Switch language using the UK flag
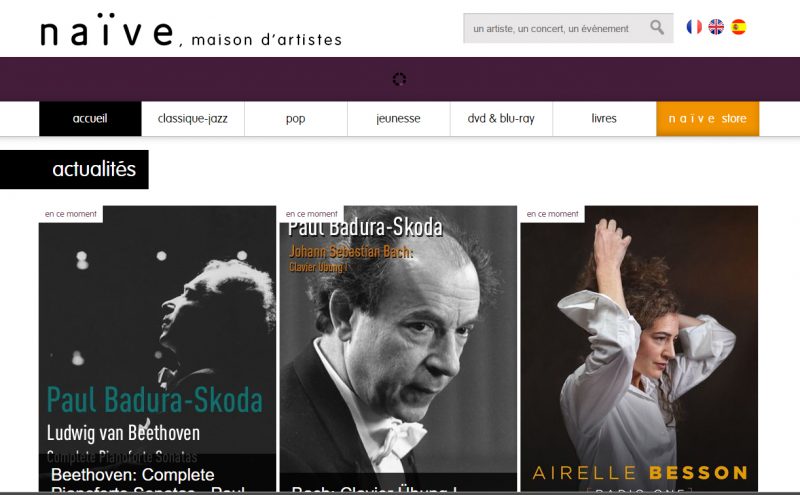800x495 pixels. pyautogui.click(x=716, y=27)
